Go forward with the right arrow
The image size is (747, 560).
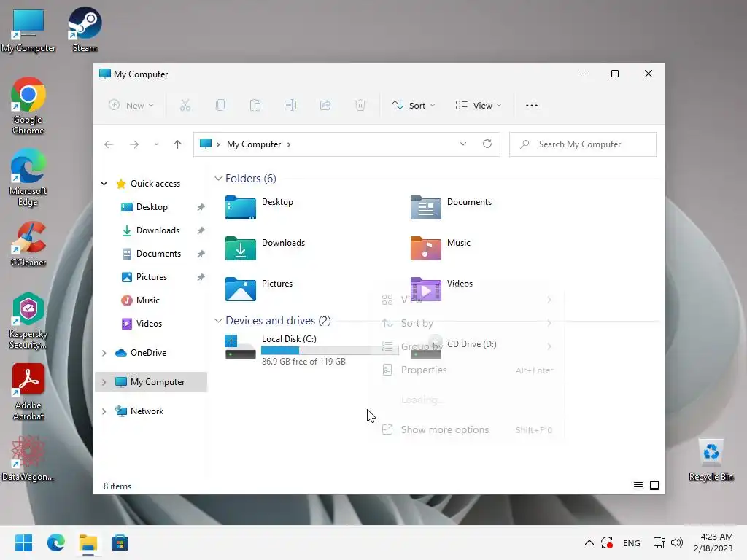click(134, 144)
